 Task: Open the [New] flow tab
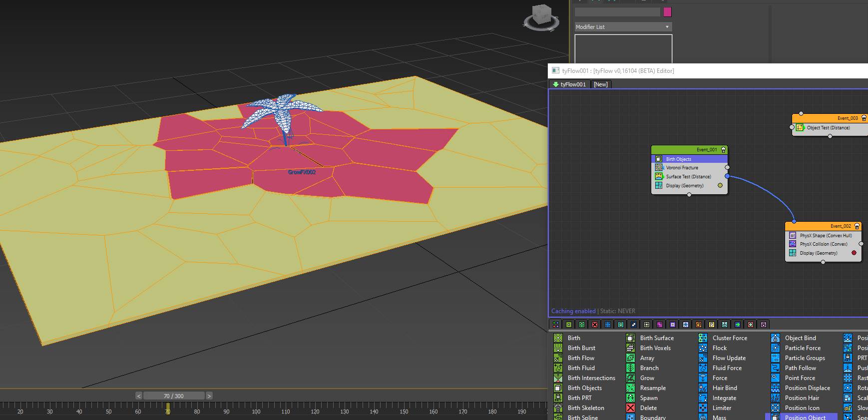point(601,84)
